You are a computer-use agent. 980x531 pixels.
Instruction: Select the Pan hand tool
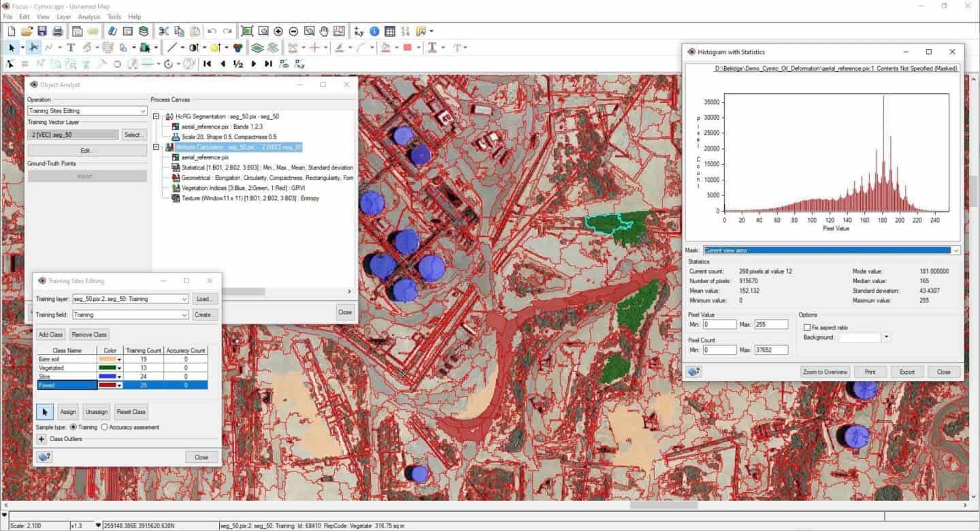click(325, 31)
